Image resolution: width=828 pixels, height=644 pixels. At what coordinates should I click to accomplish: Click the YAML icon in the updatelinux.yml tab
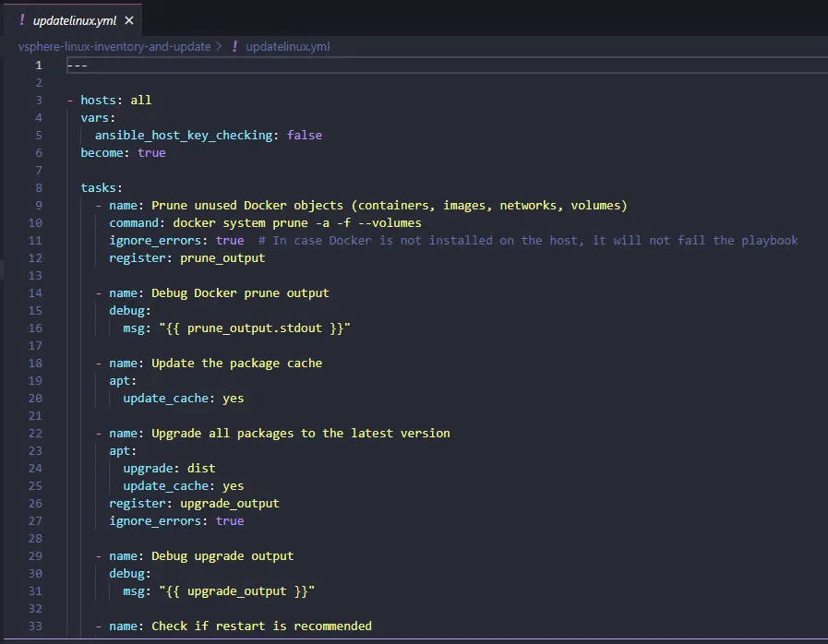pyautogui.click(x=22, y=20)
